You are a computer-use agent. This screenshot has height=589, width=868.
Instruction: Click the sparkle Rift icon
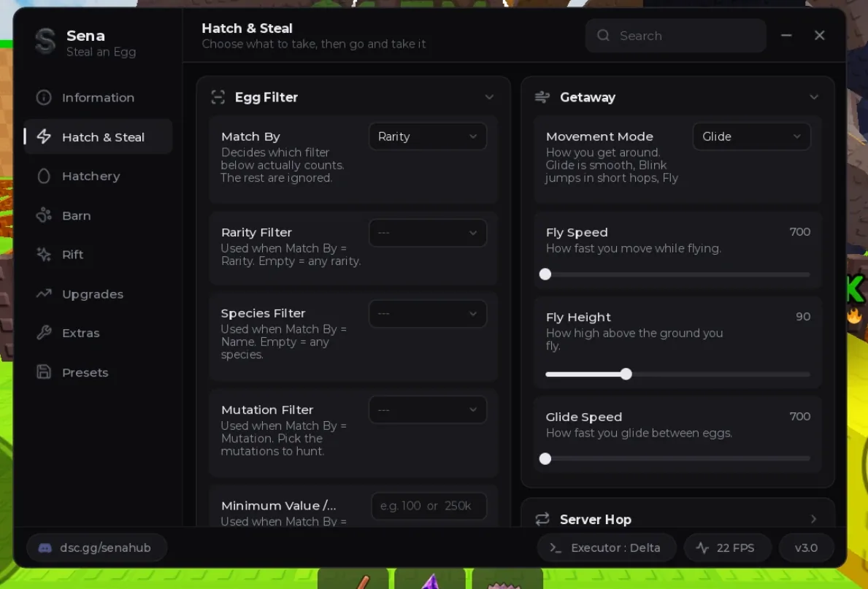(44, 254)
